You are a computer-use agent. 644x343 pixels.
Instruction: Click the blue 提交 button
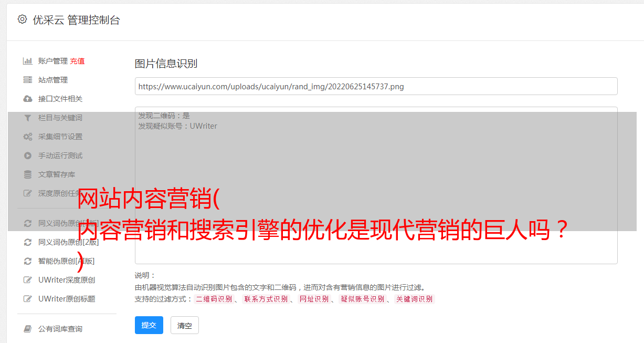tap(149, 325)
